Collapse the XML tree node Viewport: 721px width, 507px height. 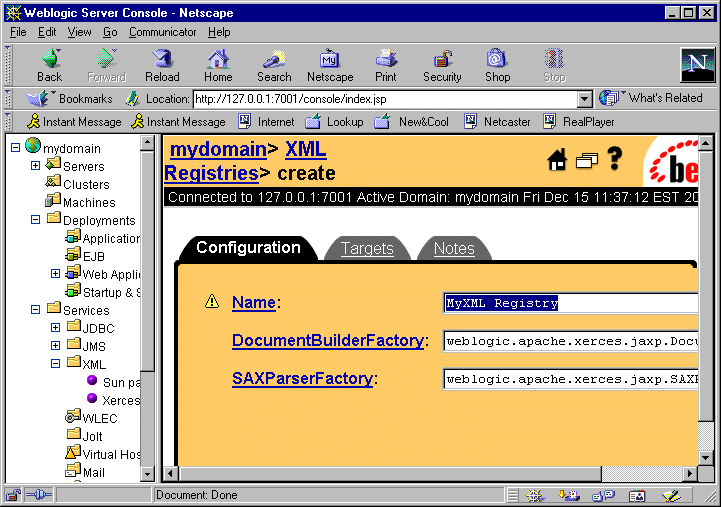click(x=55, y=364)
